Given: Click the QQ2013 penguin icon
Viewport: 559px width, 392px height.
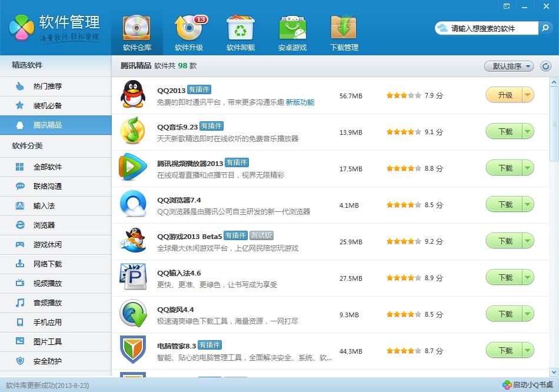Looking at the screenshot, I should 133,95.
